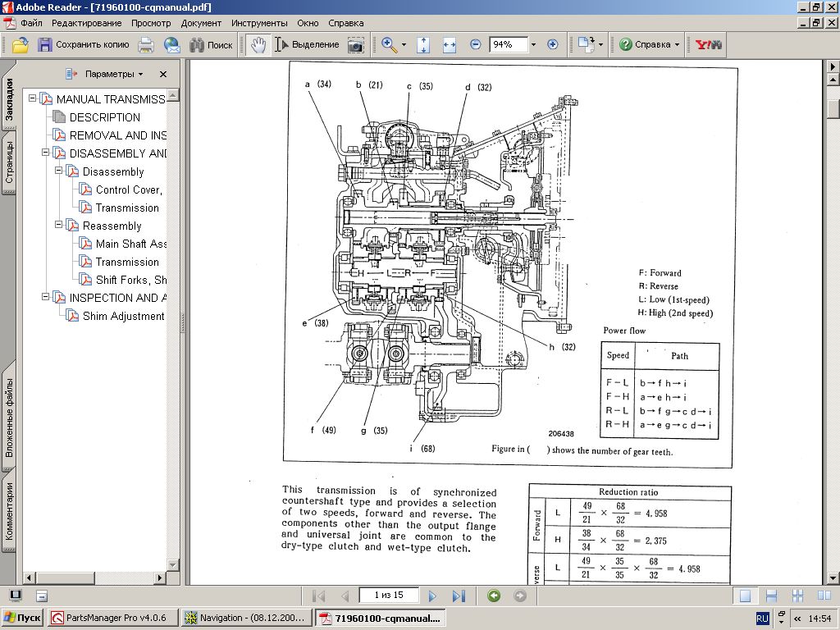Image resolution: width=840 pixels, height=630 pixels.
Task: Click the Print icon in toolbar
Action: 146,45
